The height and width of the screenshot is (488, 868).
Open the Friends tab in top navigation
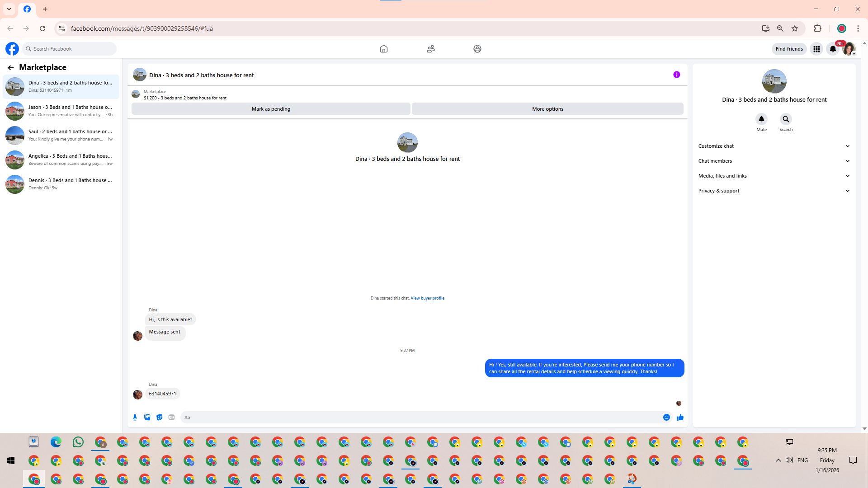430,49
